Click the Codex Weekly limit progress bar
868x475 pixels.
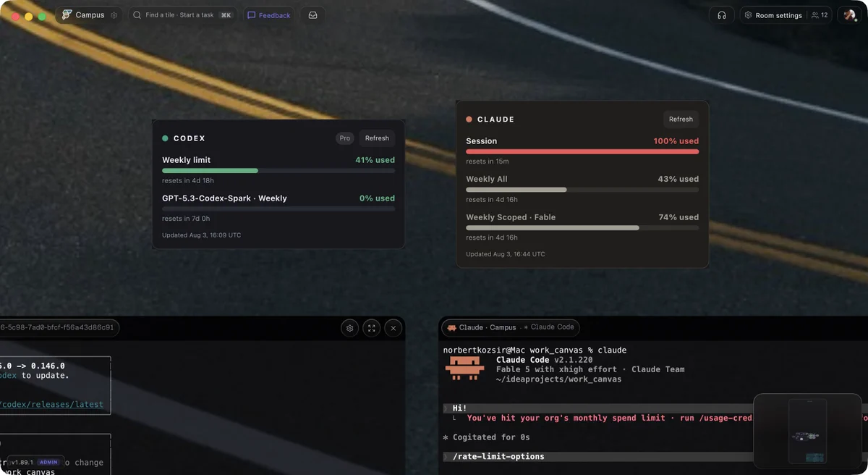click(x=278, y=171)
